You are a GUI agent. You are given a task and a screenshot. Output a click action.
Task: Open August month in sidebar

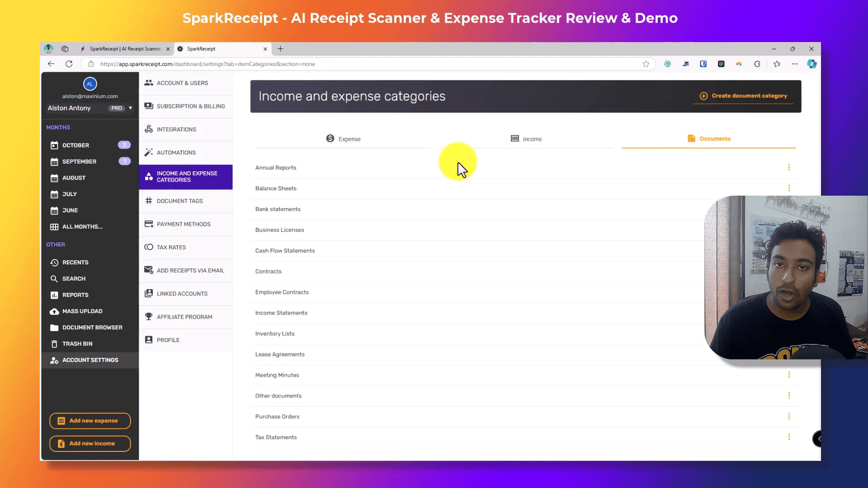tap(90, 178)
